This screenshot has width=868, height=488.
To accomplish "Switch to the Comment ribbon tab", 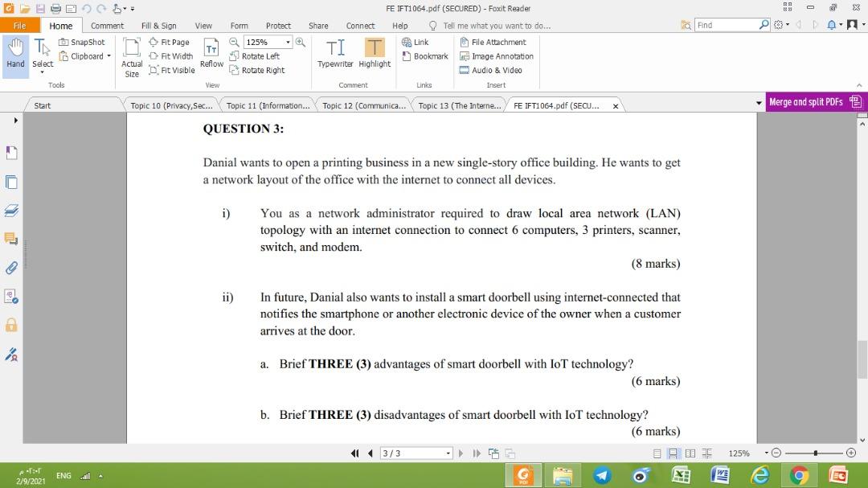I will 107,25.
